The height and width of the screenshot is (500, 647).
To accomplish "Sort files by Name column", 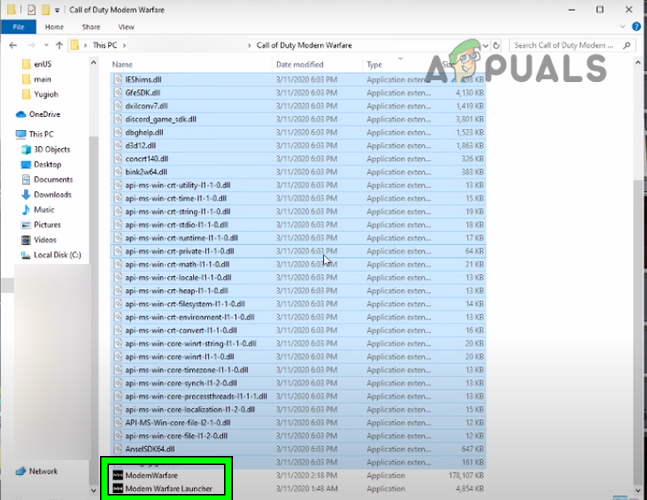I will [122, 64].
